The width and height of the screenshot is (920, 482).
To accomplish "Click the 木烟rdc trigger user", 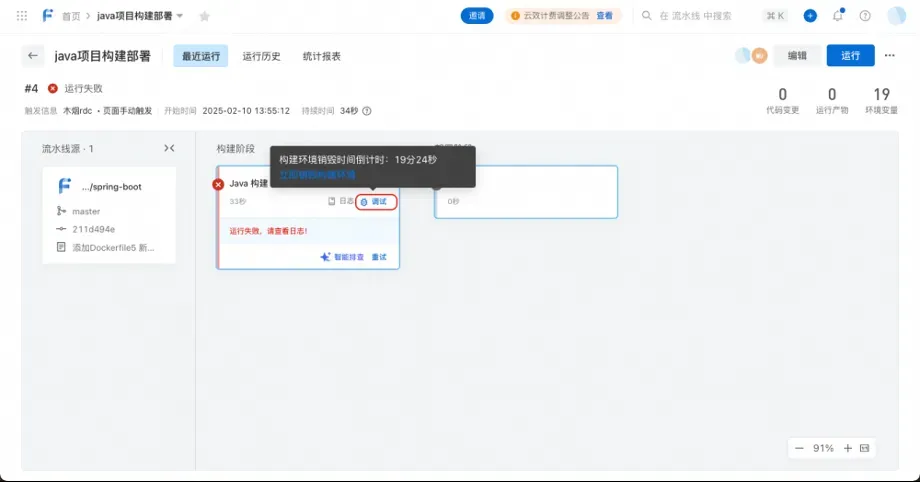I will [77, 111].
